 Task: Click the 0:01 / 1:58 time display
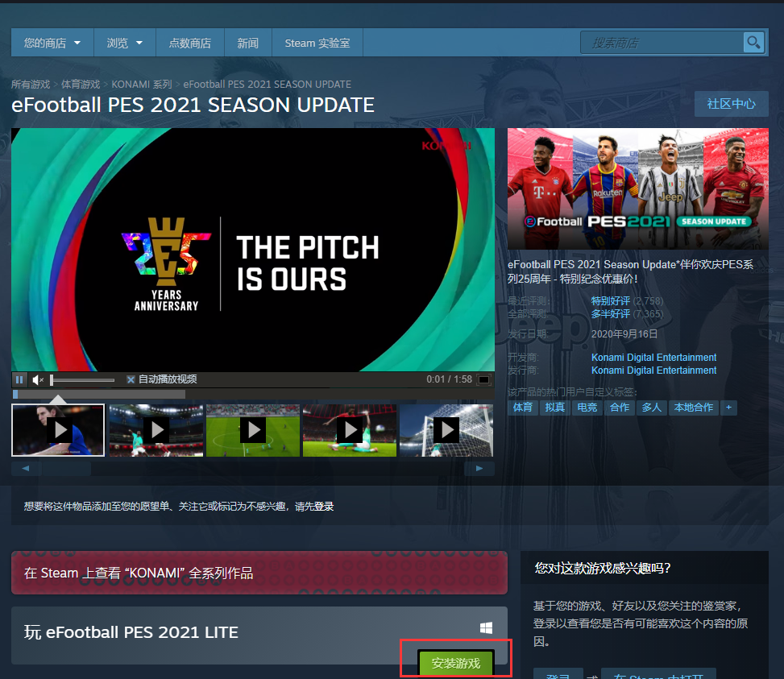click(x=449, y=379)
